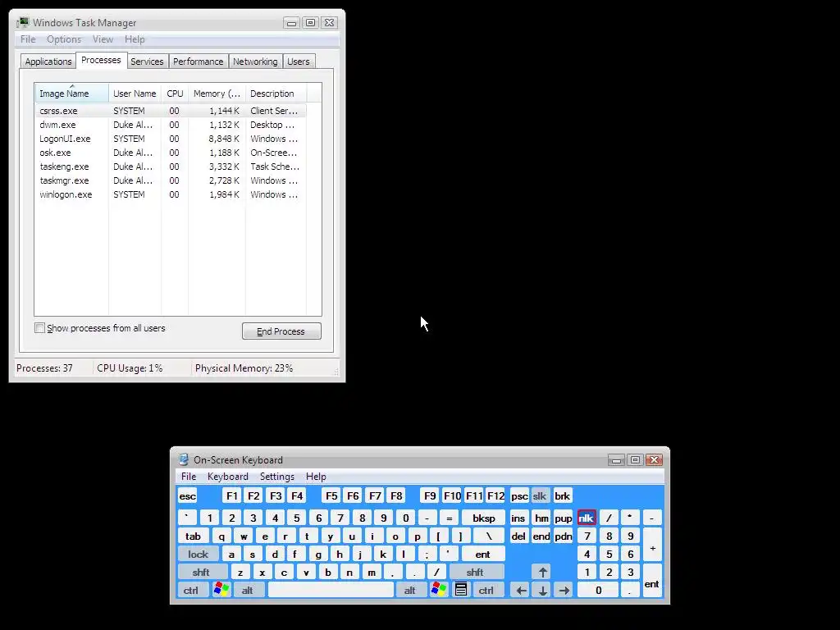
Task: Click the up arrow key
Action: coord(543,572)
